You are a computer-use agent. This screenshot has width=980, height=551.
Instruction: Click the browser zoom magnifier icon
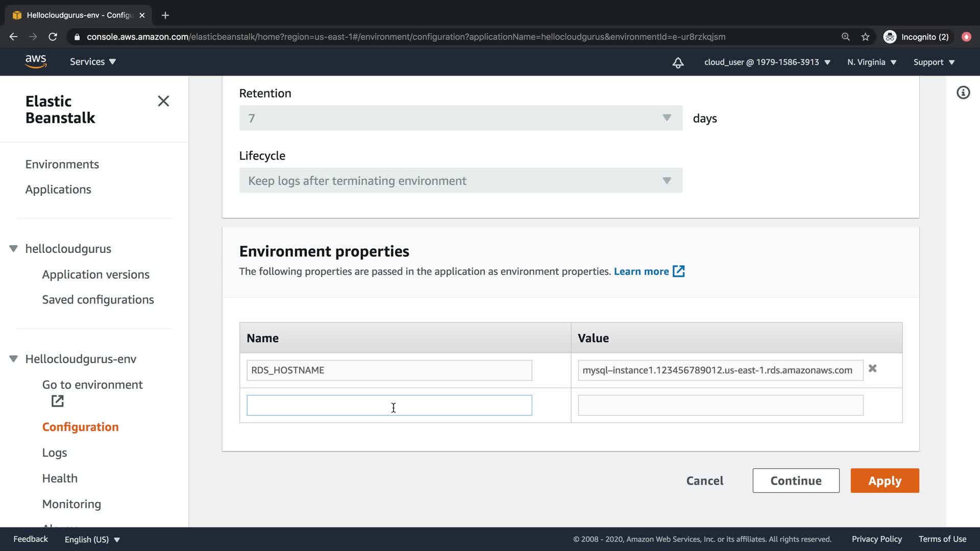846,37
